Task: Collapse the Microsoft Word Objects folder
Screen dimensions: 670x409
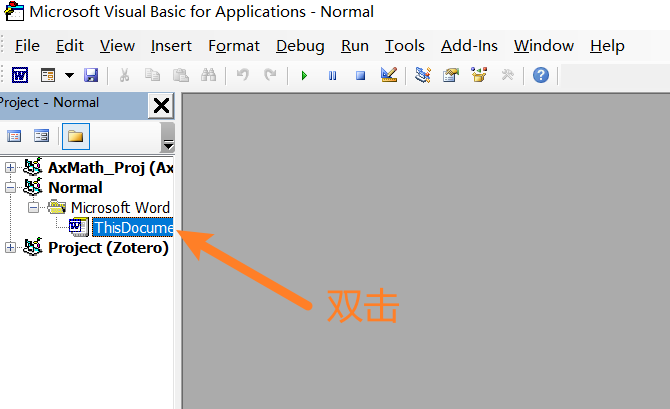Action: [34, 208]
